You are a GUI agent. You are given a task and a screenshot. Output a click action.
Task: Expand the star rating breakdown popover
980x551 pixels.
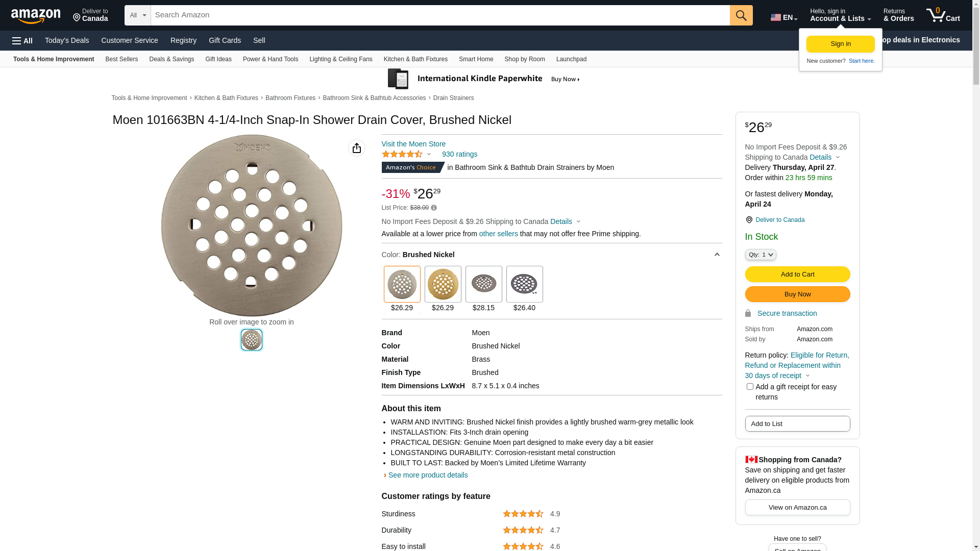(429, 154)
